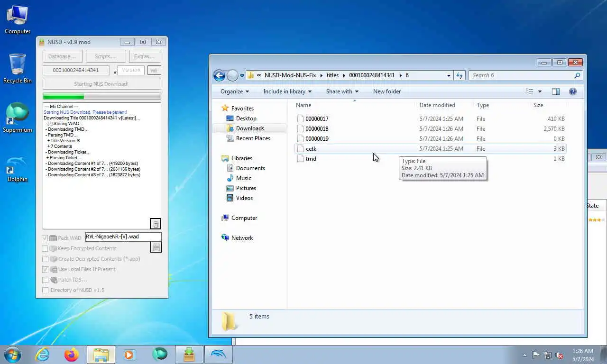Screen dimensions: 607x364
Task: Switch to Dolphin taskbar button
Action: pos(219,355)
